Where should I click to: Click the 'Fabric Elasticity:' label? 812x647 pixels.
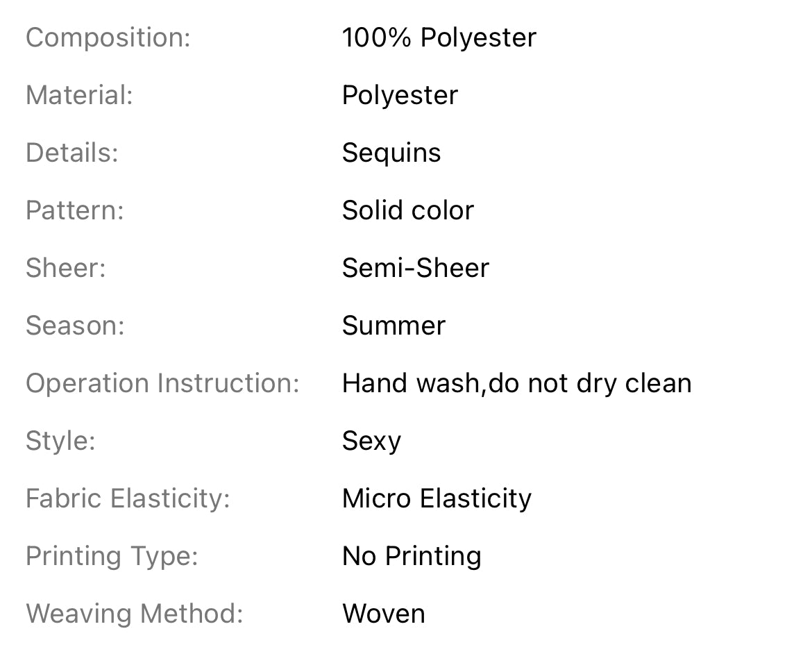click(x=128, y=498)
